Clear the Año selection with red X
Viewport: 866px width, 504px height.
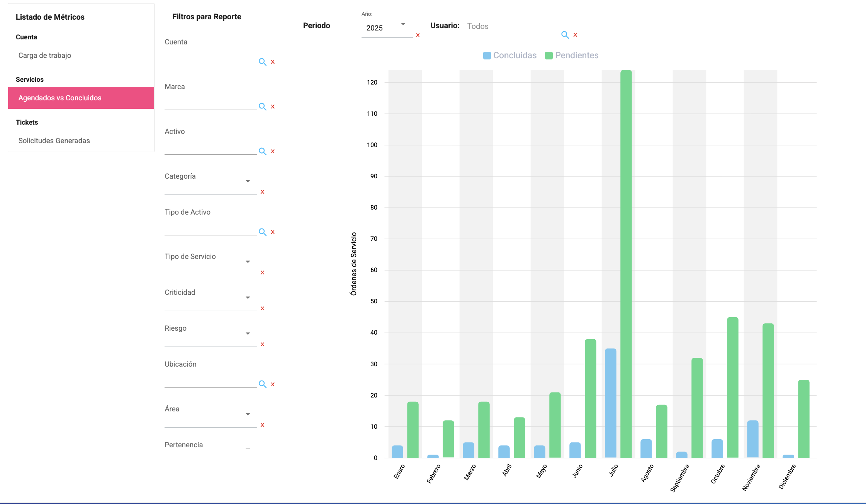418,35
